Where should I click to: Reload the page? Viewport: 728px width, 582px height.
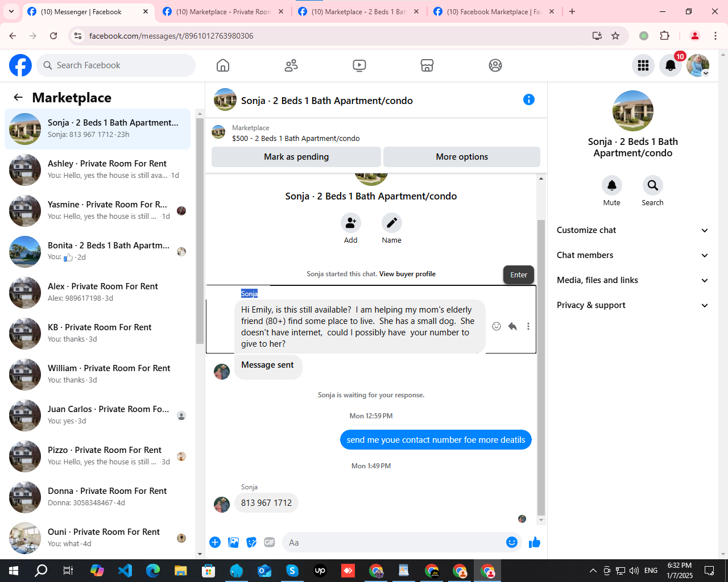pos(53,36)
